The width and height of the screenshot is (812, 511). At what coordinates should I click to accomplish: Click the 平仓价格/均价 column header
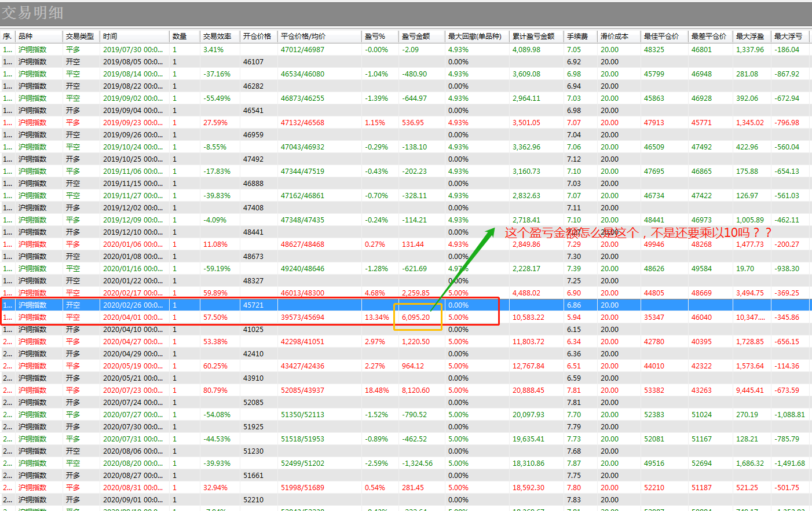point(303,36)
